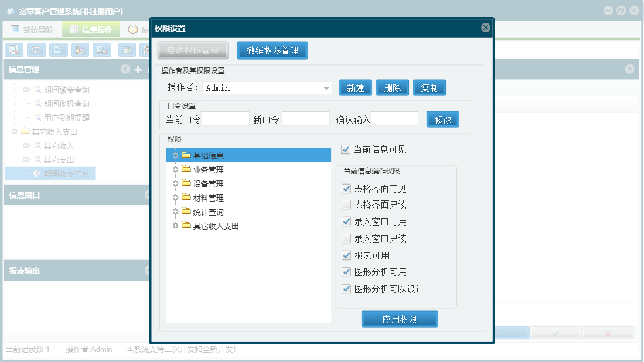Click 应用权限 button
The width and height of the screenshot is (644, 362).
(x=400, y=319)
